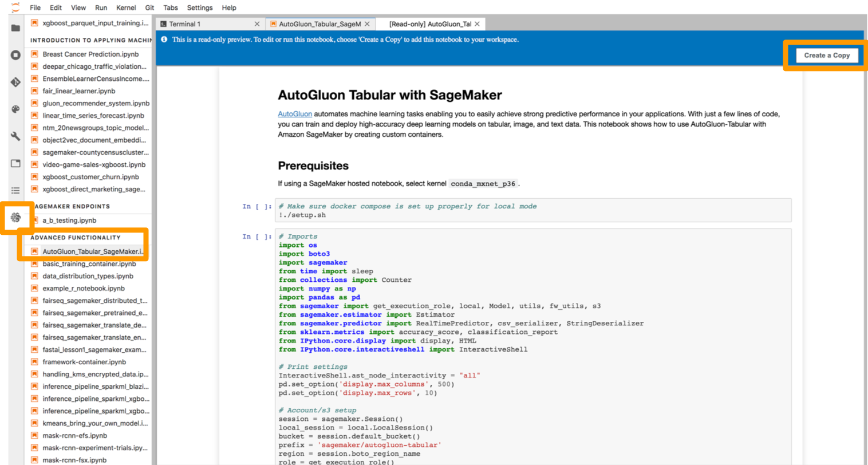Click the notebook icon beside xgboost_parquet_input_training
The image size is (868, 465).
coord(34,23)
